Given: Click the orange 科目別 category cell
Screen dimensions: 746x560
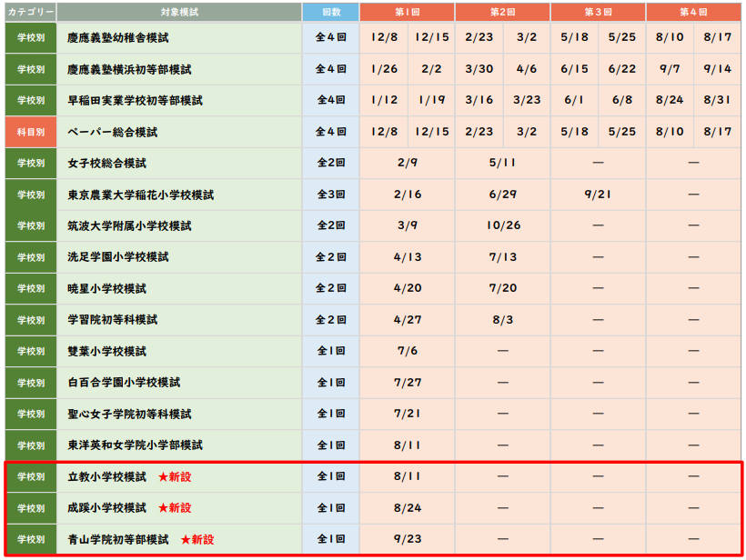Looking at the screenshot, I should [31, 132].
